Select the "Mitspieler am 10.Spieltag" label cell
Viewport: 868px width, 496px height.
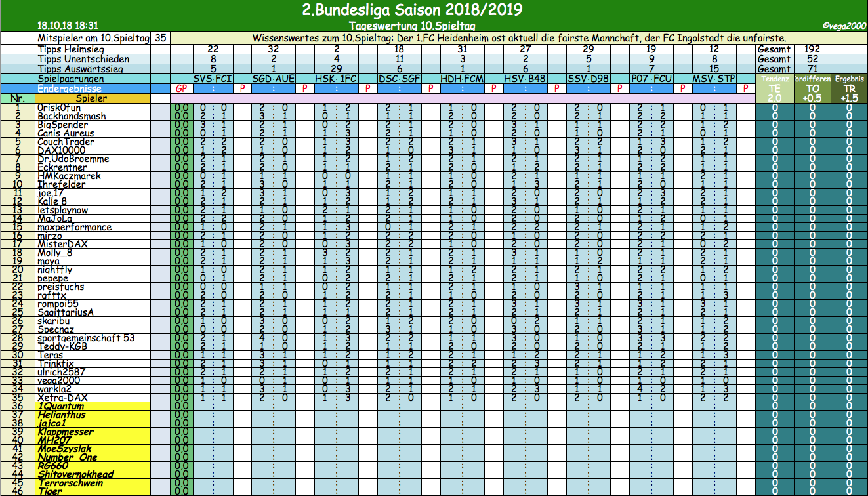(93, 39)
